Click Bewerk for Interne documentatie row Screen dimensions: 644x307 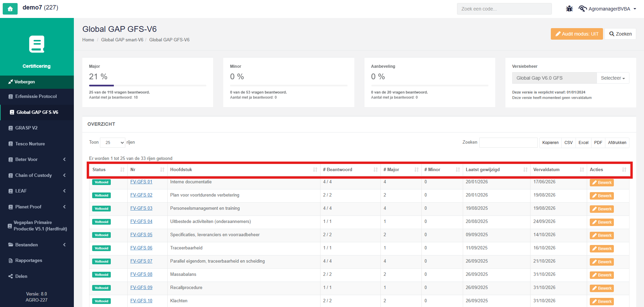pyautogui.click(x=602, y=183)
